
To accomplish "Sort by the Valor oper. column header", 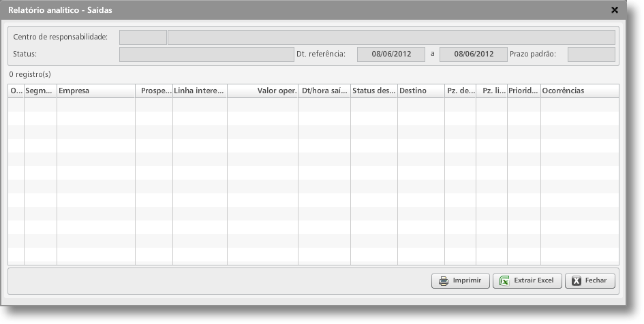I will point(263,91).
